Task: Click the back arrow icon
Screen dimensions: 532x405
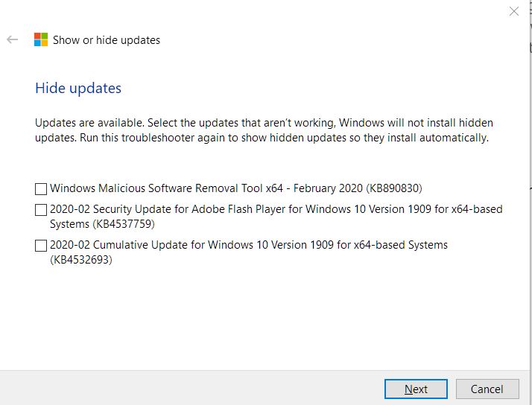Action: pos(12,39)
